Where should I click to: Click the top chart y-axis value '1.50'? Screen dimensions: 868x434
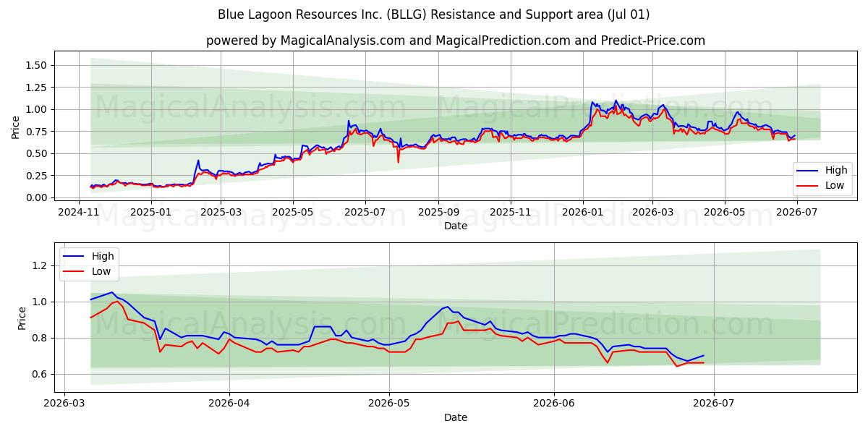(x=38, y=65)
